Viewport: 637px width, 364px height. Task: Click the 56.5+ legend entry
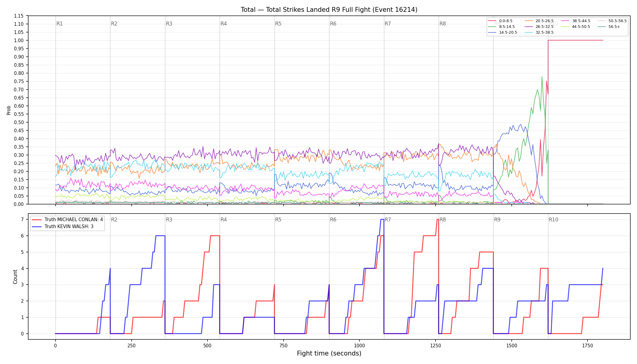[x=609, y=27]
